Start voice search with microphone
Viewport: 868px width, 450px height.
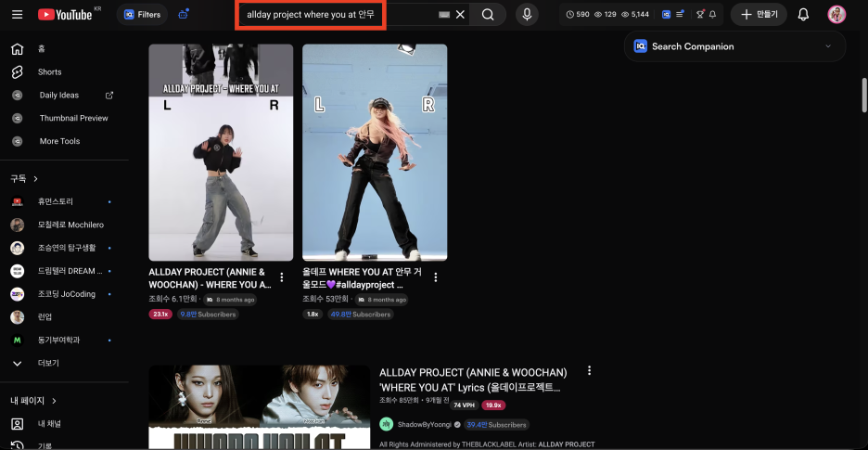(x=527, y=15)
